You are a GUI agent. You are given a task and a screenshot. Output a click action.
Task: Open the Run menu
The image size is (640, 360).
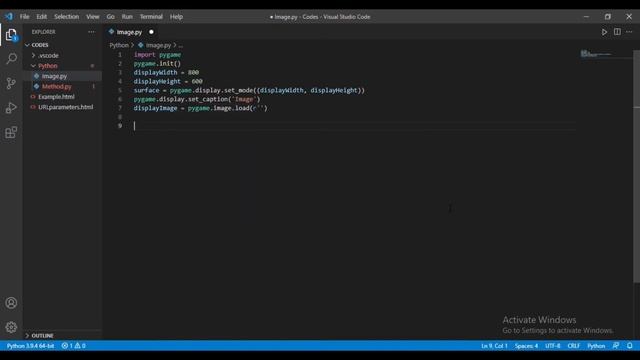127,17
